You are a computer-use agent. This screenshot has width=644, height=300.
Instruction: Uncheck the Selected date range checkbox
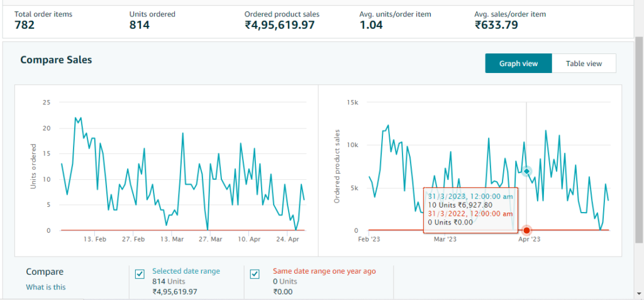(140, 274)
